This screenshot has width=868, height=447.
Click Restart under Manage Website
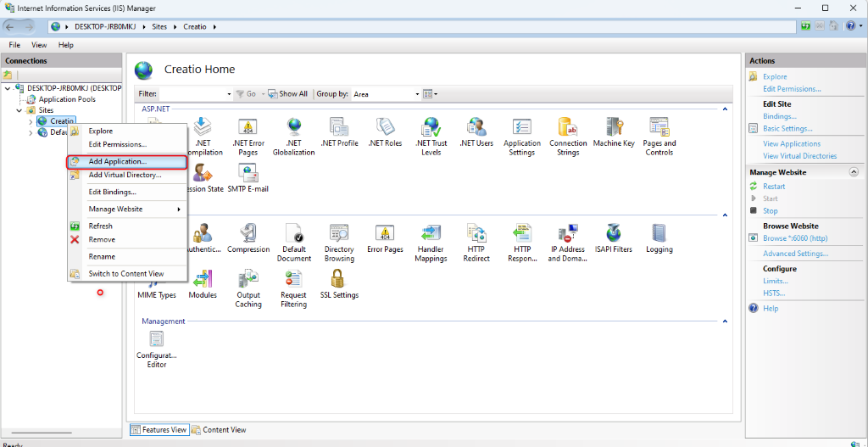coord(774,186)
